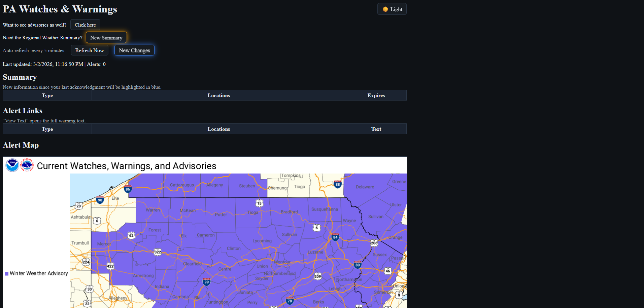Click here to show advisories
The height and width of the screenshot is (308, 644).
[x=85, y=25]
